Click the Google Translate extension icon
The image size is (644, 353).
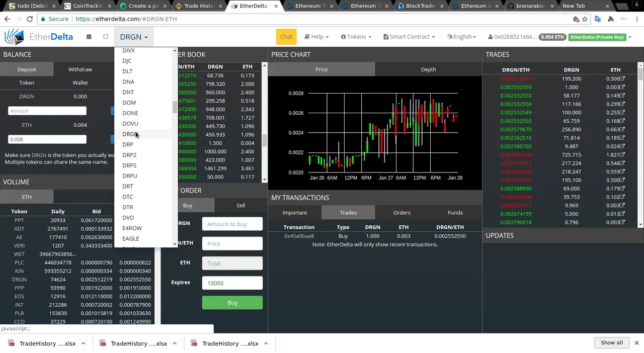click(x=598, y=19)
